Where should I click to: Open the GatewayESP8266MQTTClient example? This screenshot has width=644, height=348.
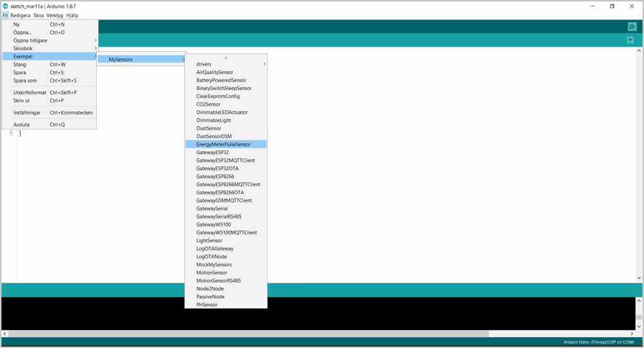[226, 184]
